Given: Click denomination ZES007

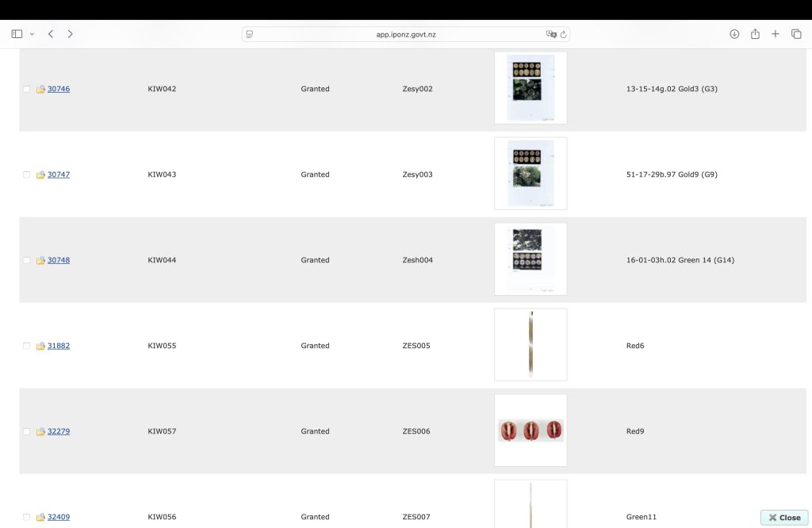Looking at the screenshot, I should (416, 517).
